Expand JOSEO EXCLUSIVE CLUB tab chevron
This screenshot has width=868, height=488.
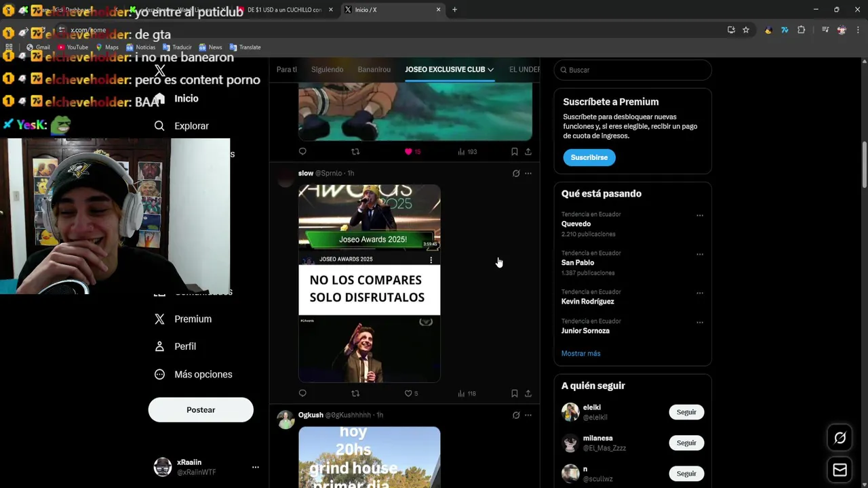point(490,70)
